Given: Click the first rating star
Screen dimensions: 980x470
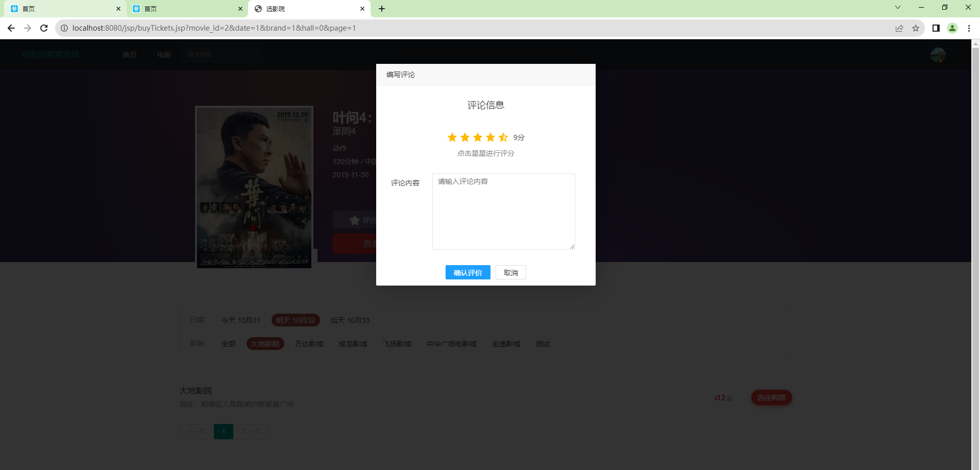Looking at the screenshot, I should tap(452, 137).
